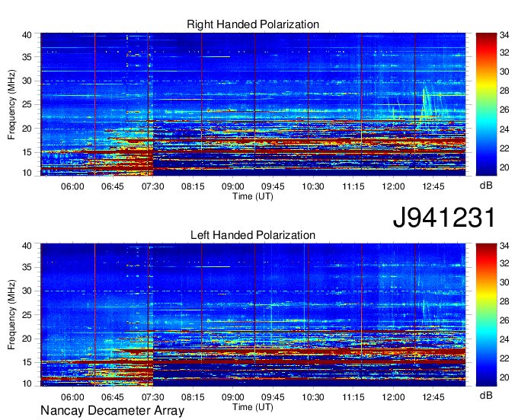Click the '26' dB label on Right Handed color bar

point(504,110)
